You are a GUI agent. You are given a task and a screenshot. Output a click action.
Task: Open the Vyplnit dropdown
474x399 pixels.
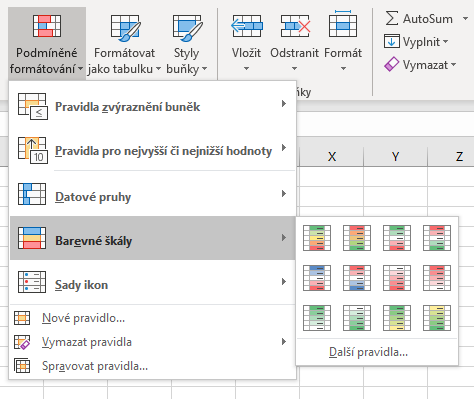click(416, 42)
